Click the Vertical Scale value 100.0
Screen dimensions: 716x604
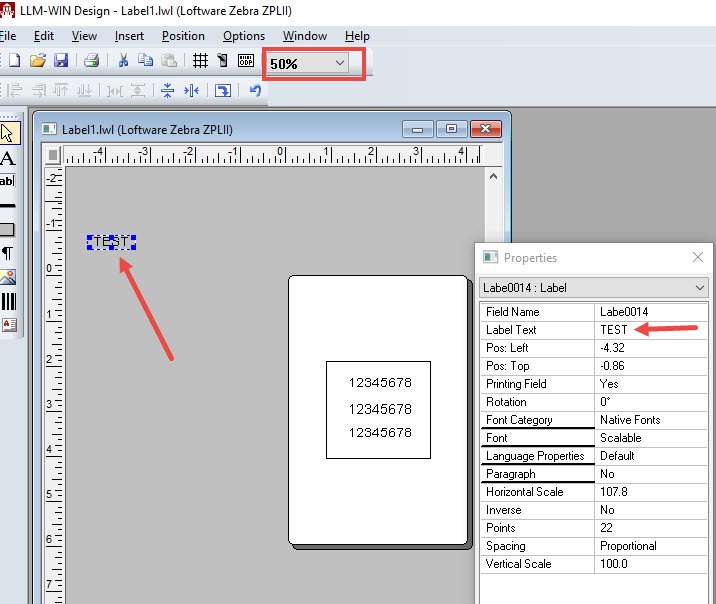(x=650, y=564)
